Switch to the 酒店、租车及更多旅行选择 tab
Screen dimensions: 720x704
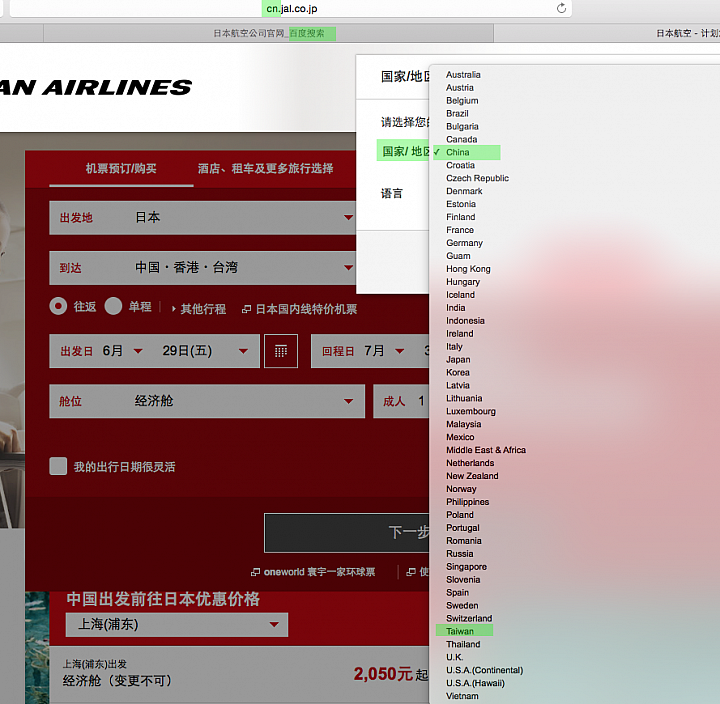coord(265,169)
